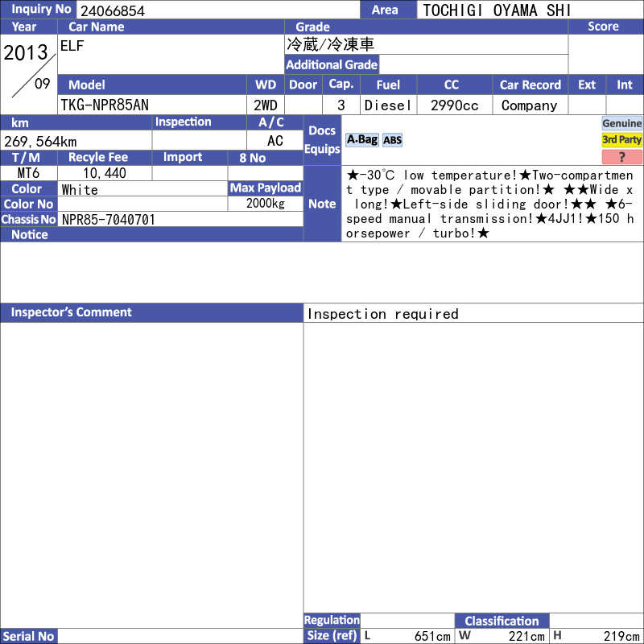Image resolution: width=644 pixels, height=644 pixels.
Task: Click the pink question mark tag
Action: [x=621, y=157]
